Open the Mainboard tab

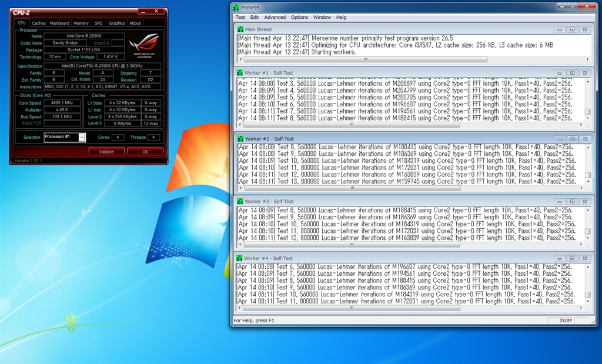click(59, 24)
